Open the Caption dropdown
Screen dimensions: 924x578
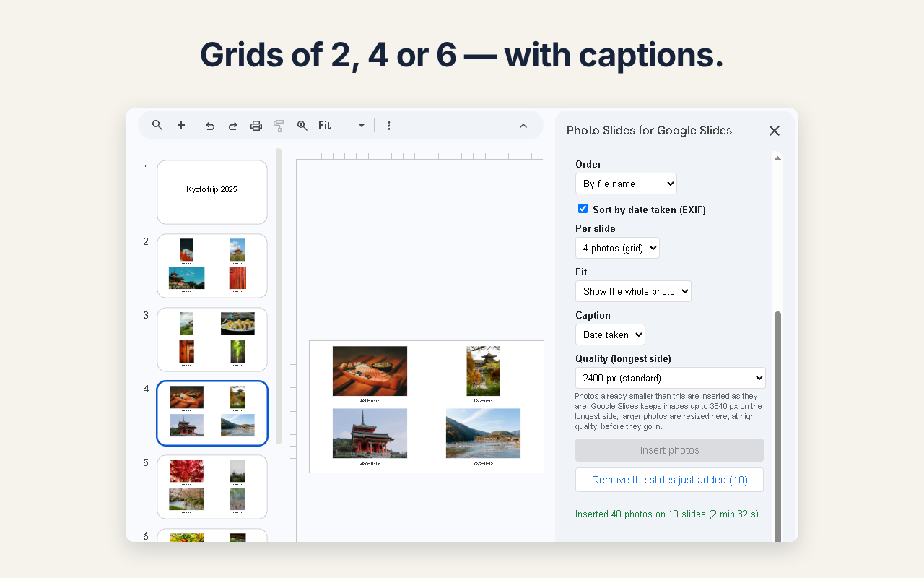point(610,335)
